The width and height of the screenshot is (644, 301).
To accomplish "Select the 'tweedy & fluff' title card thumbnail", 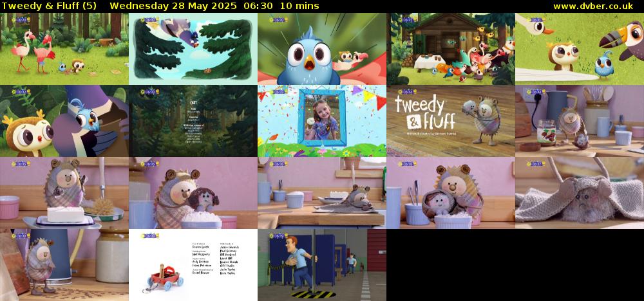I will pyautogui.click(x=451, y=121).
